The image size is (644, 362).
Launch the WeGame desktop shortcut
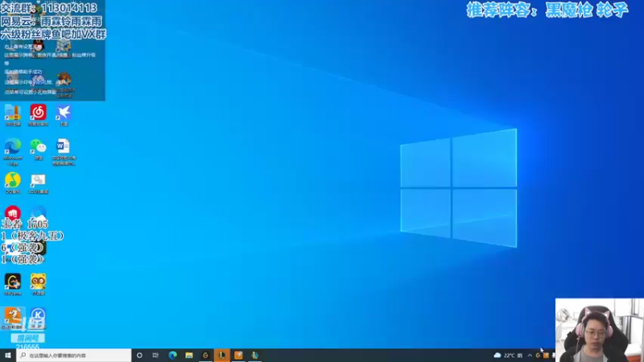tap(13, 282)
